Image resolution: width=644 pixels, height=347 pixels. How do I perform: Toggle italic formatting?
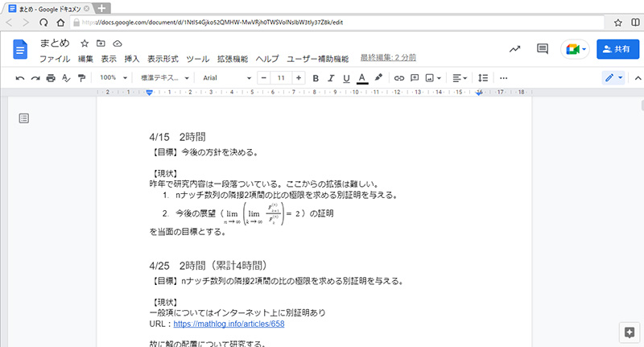(x=331, y=78)
